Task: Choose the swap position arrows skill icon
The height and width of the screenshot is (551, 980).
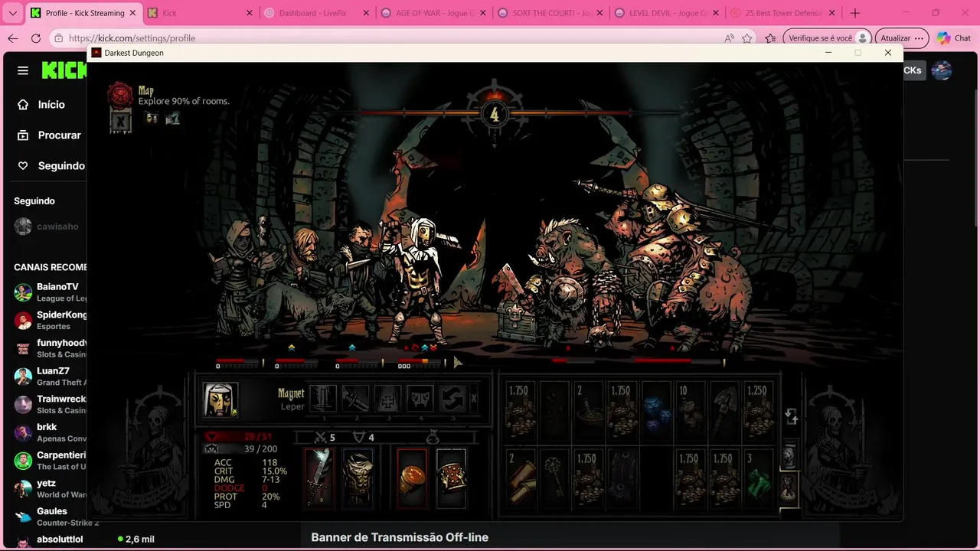Action: 452,399
